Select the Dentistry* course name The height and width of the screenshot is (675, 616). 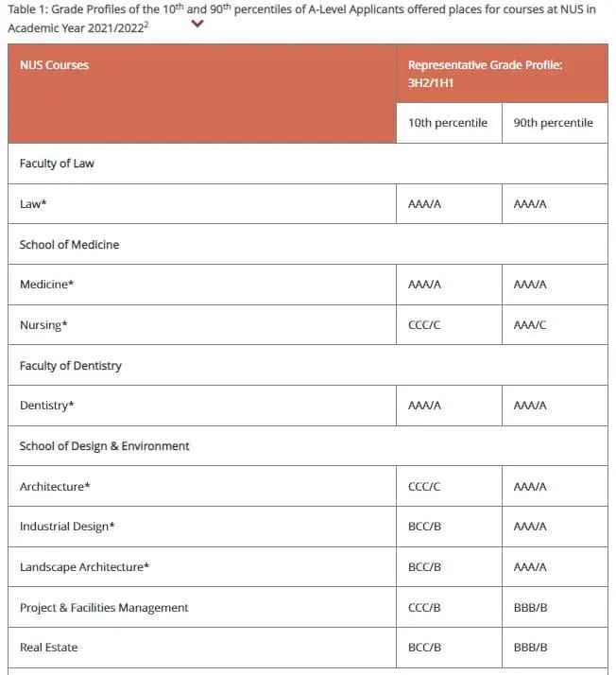coord(47,406)
